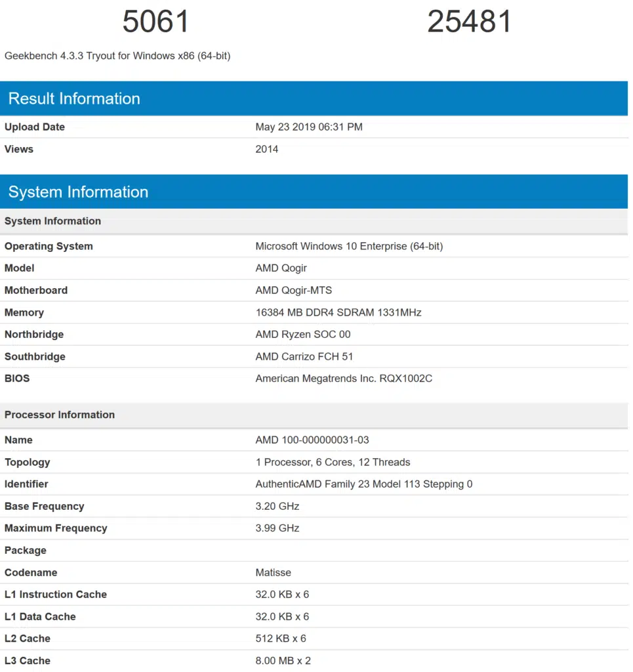The height and width of the screenshot is (672, 633).
Task: Click the BIOS label
Action: [x=17, y=379]
